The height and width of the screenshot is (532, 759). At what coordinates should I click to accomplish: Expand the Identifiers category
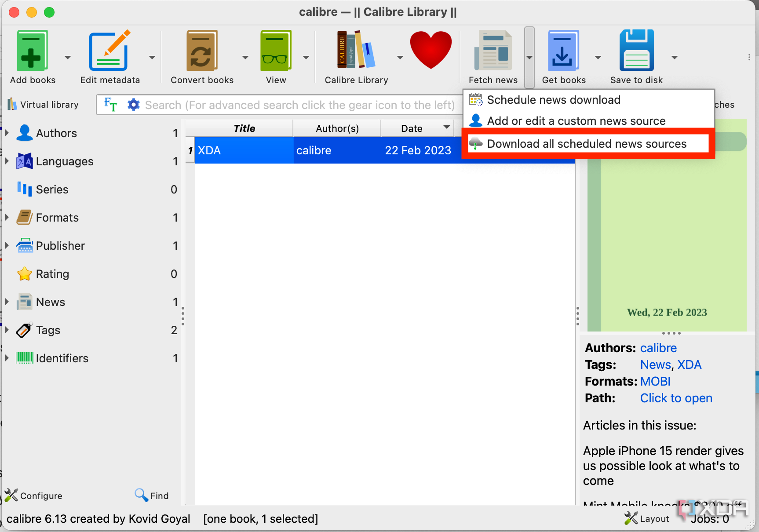pyautogui.click(x=7, y=358)
